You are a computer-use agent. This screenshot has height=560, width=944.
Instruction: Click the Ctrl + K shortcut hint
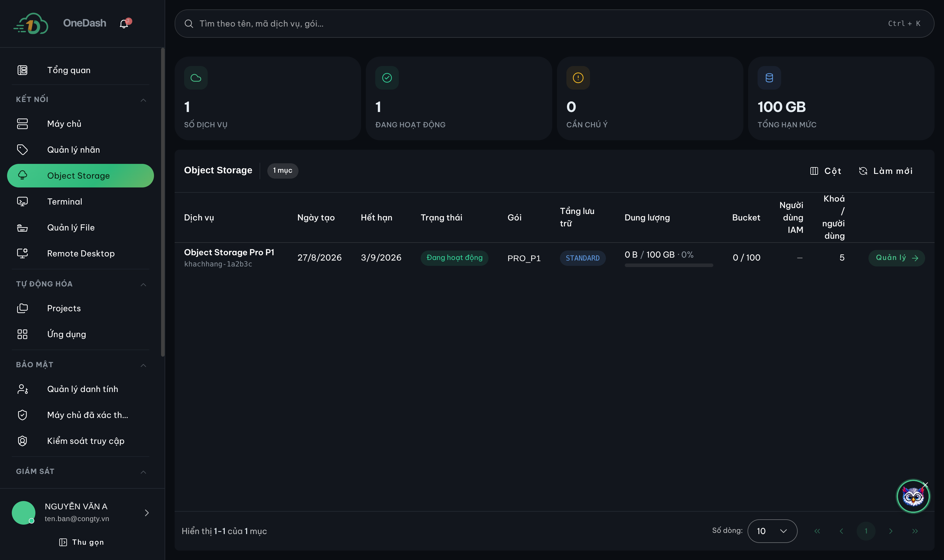(x=904, y=24)
